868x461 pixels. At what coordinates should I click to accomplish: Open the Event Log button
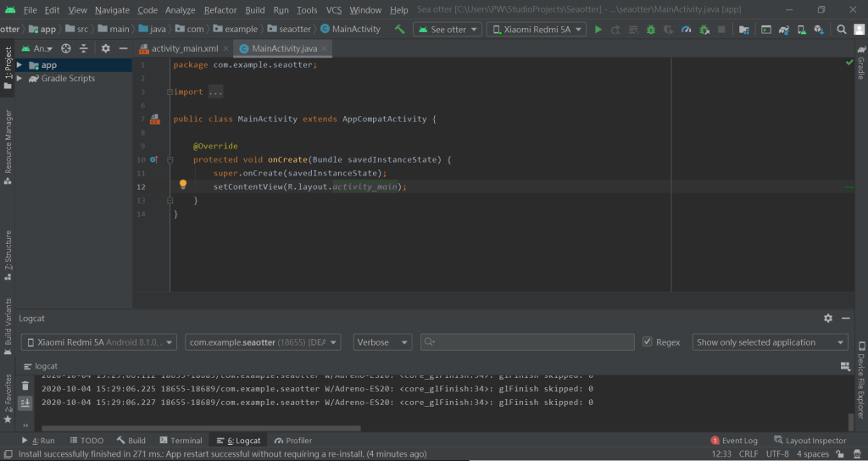coord(734,441)
